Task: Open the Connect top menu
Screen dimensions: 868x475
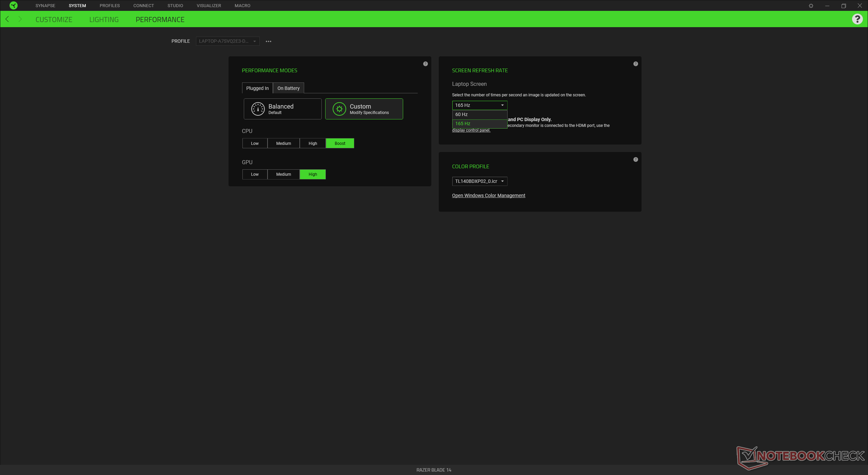Action: point(144,6)
